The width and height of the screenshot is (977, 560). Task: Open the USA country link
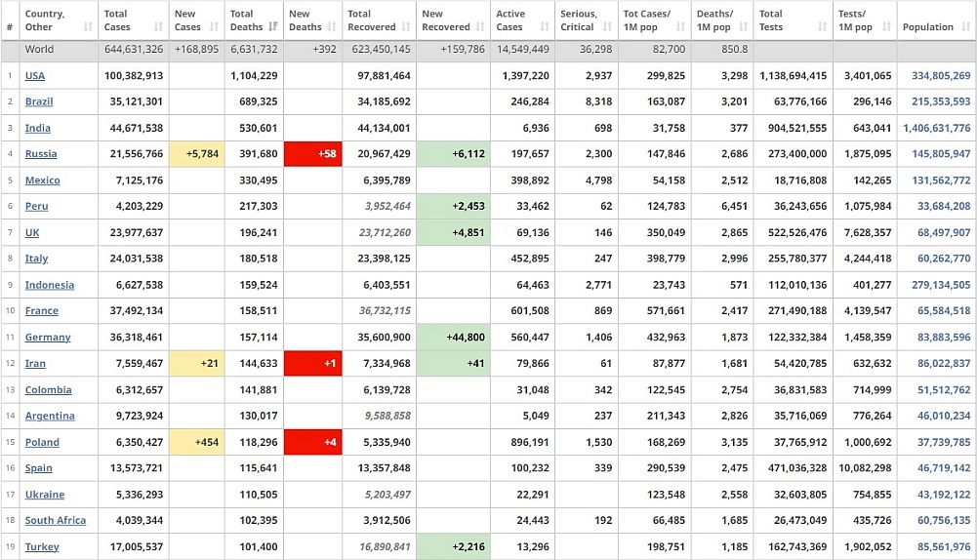point(35,75)
